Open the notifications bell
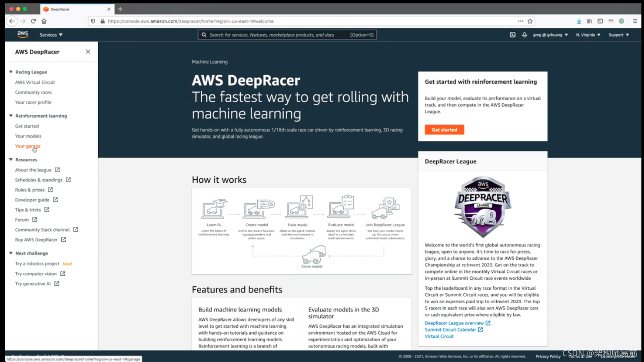Image resolution: width=644 pixels, height=362 pixels. (x=524, y=35)
